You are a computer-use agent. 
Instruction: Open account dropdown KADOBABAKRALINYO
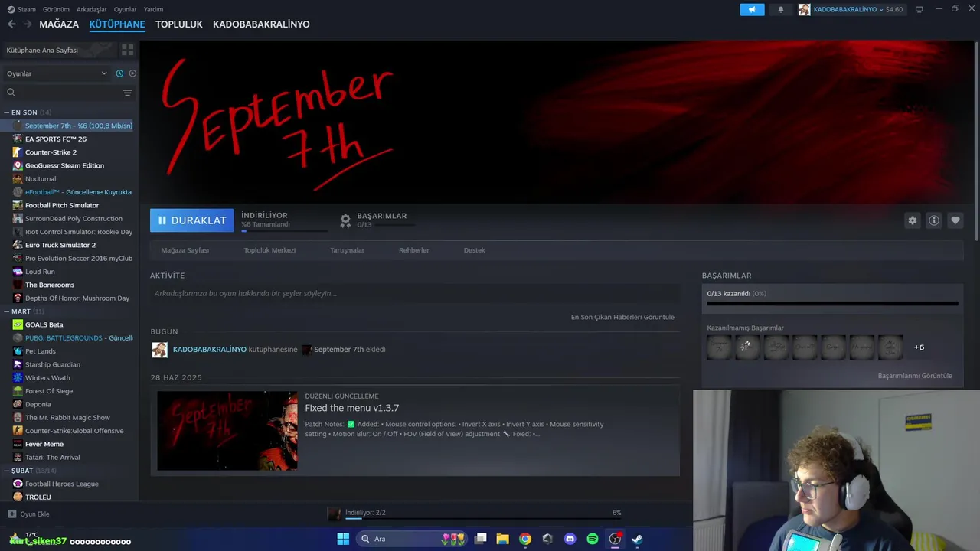851,9
